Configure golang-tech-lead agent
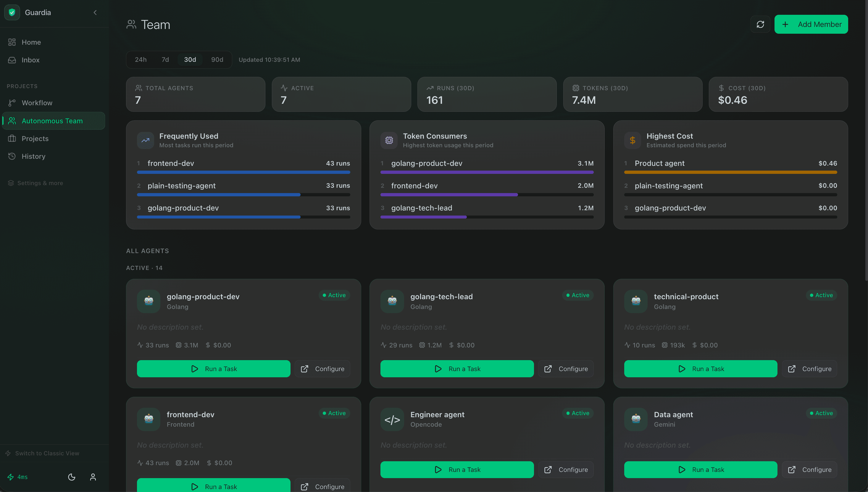Screen dimensions: 868x492 tap(566, 369)
